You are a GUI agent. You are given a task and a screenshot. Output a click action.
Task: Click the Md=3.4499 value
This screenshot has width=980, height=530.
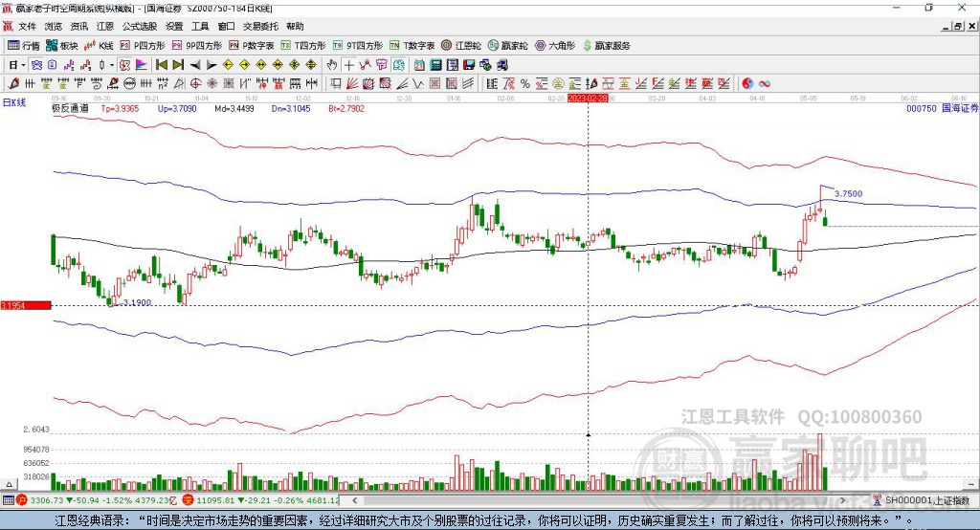[x=234, y=108]
